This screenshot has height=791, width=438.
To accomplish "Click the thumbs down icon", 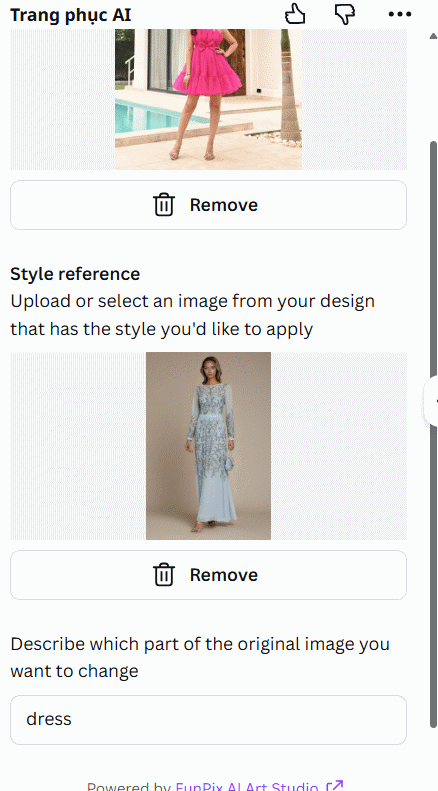I will coord(345,14).
